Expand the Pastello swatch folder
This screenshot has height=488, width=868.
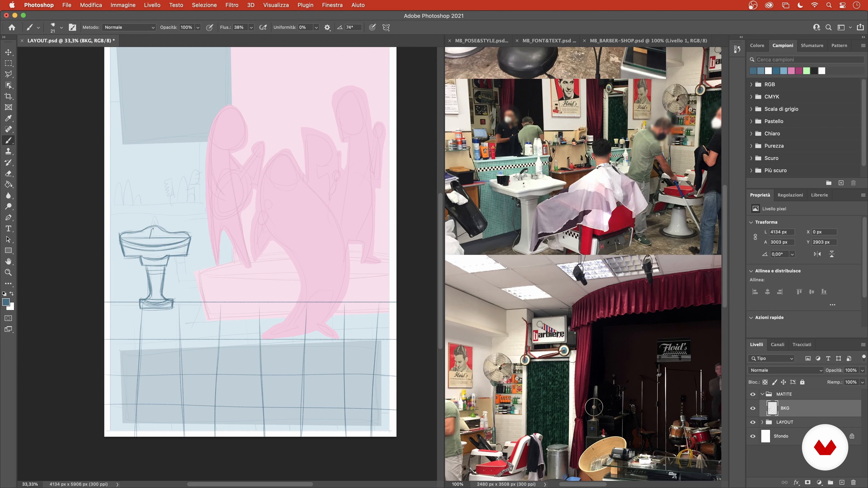751,121
